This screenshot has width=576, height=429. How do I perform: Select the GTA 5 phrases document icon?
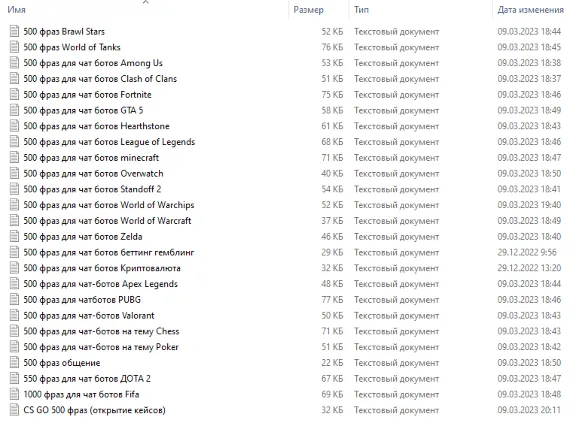14,111
